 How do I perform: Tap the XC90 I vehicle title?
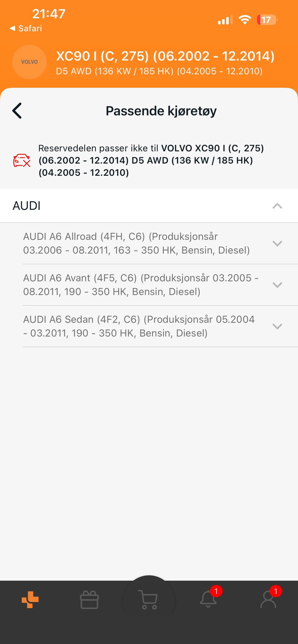point(165,56)
